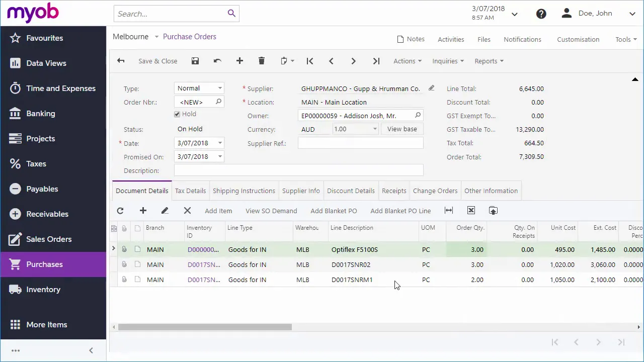Viewport: 644px width, 362px height.
Task: Edit selected grid row pencil icon
Action: pos(165,211)
